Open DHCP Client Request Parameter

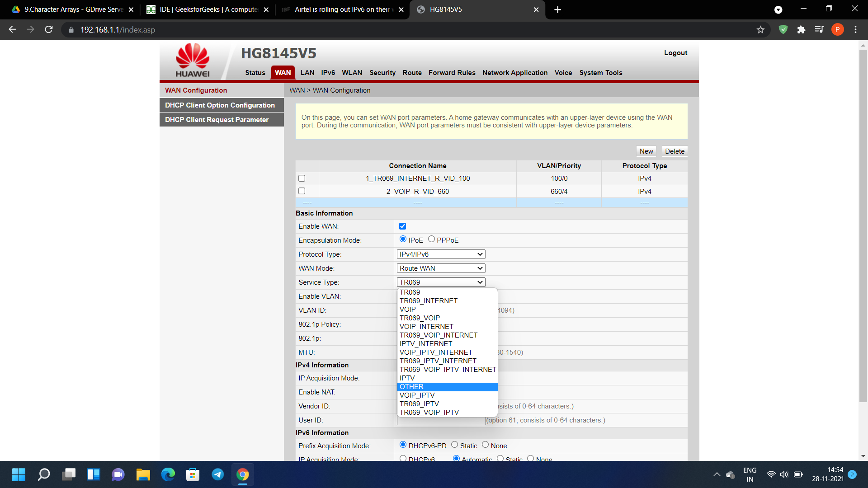pos(222,120)
